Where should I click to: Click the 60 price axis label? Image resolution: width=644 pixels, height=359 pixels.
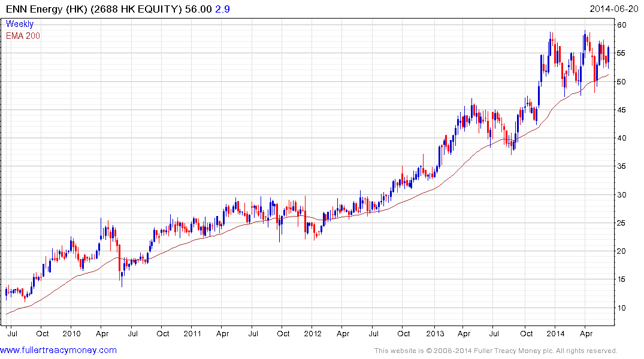622,25
